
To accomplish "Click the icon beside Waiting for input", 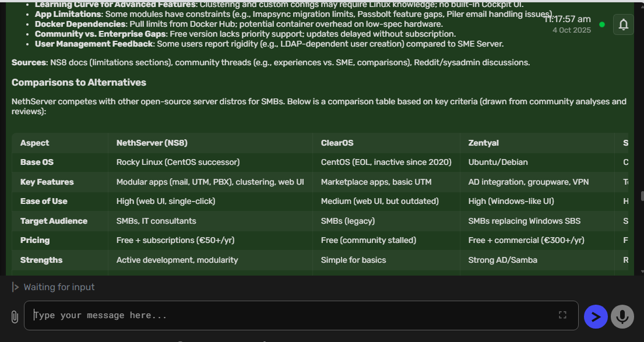I will (x=15, y=287).
